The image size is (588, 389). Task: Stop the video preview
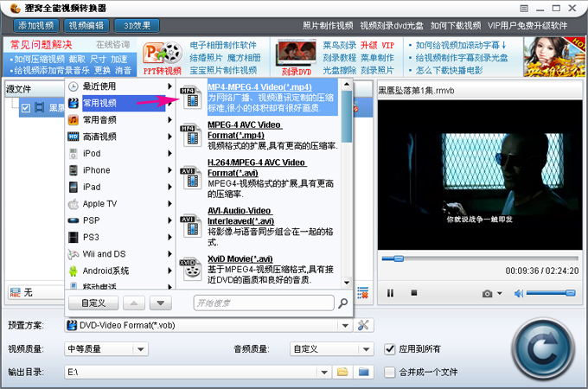414,293
